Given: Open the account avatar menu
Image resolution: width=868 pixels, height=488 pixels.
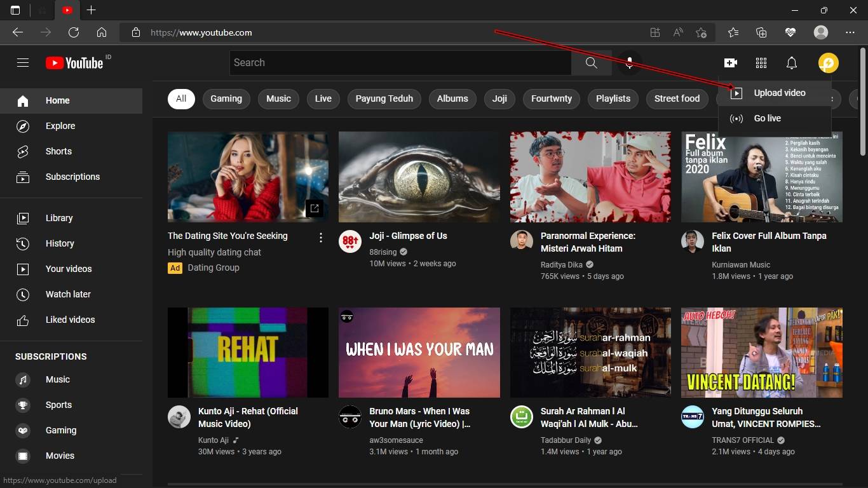Looking at the screenshot, I should [828, 62].
